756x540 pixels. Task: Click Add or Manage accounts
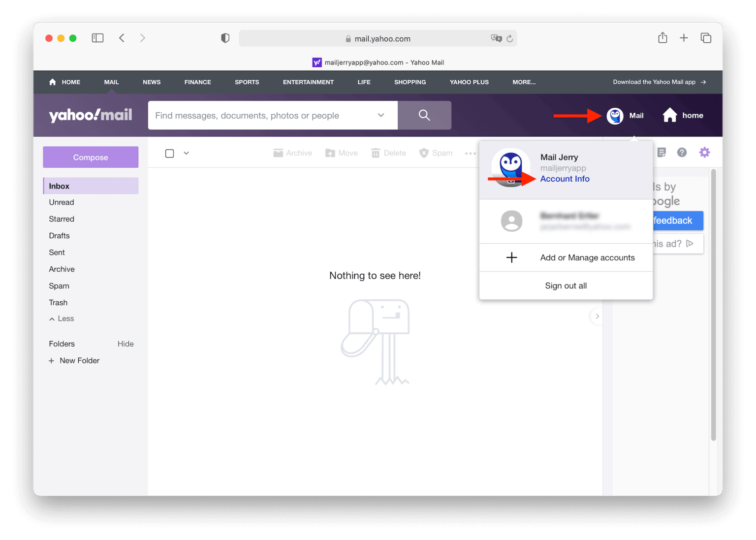click(x=566, y=257)
